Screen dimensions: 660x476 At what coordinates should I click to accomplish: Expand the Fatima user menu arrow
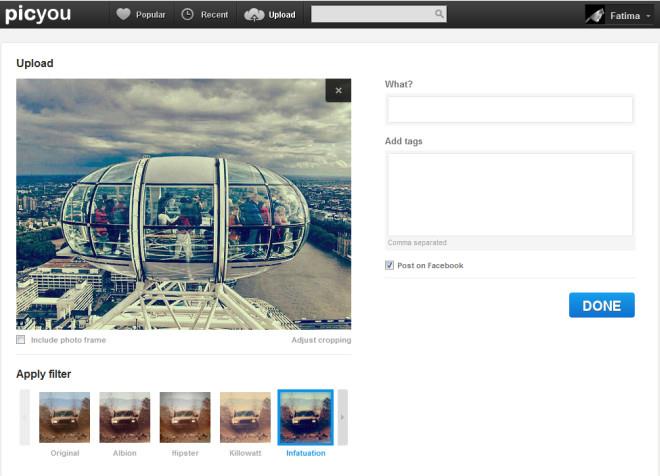pyautogui.click(x=648, y=16)
